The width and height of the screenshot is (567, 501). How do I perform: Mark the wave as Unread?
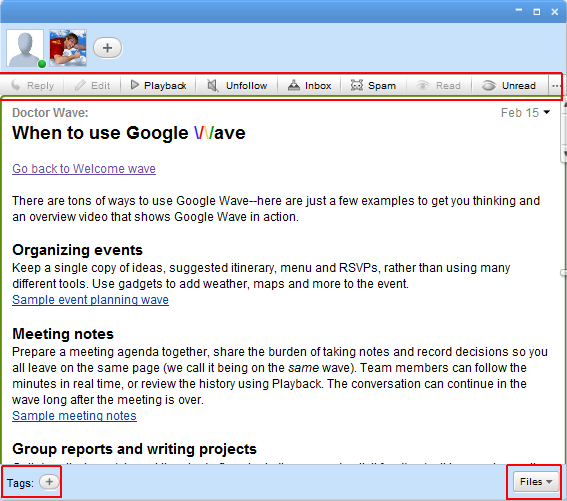pos(509,86)
